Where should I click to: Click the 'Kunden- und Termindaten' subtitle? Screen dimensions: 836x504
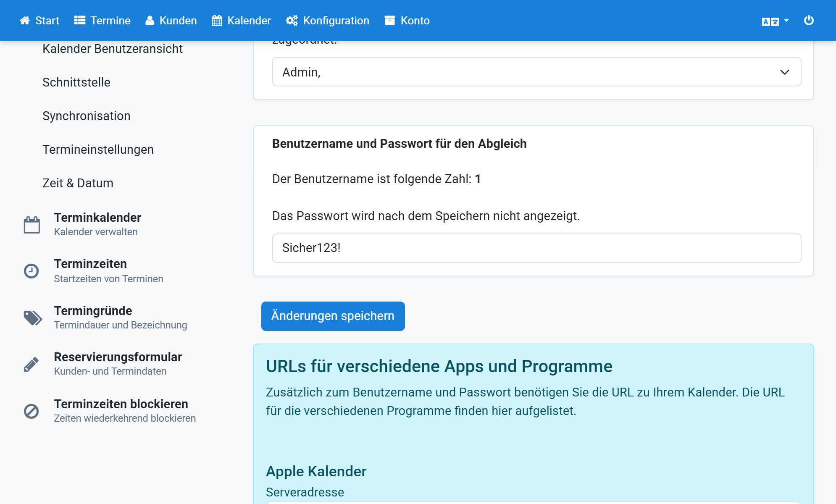pos(110,371)
